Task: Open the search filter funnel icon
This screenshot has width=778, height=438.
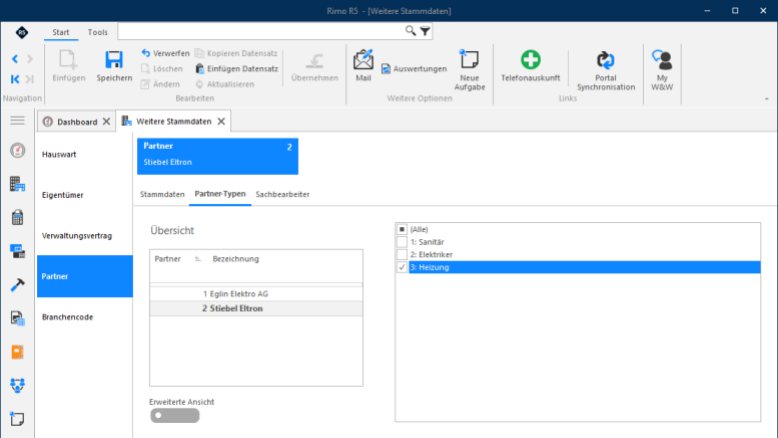Action: [x=425, y=31]
